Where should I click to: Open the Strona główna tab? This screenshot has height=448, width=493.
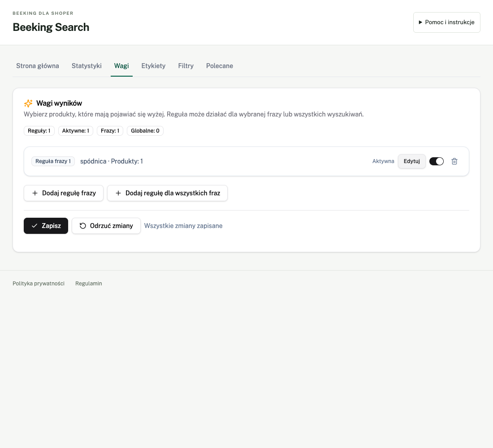(x=37, y=66)
